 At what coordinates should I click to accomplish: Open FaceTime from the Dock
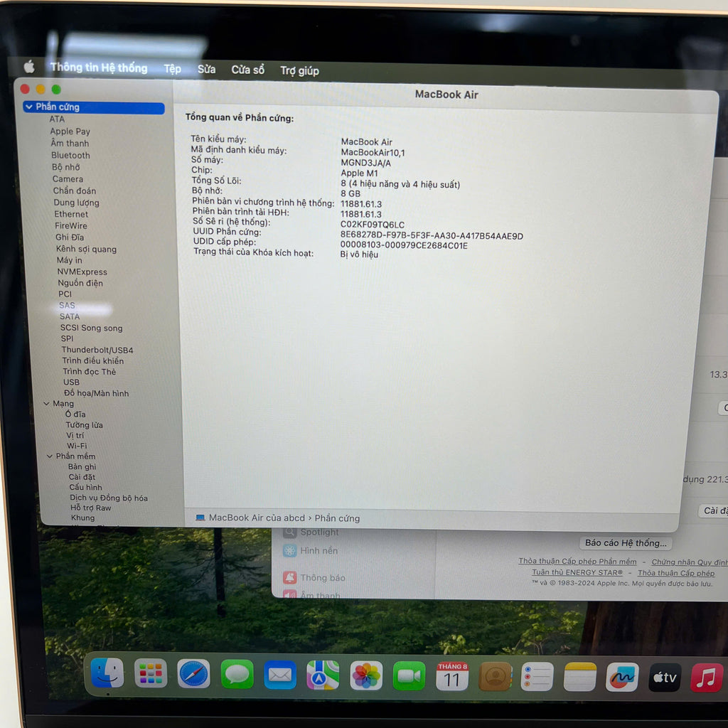(409, 676)
